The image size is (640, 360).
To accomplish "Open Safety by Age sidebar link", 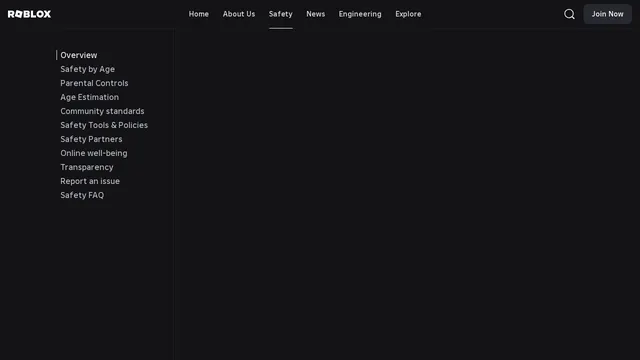I will click(87, 69).
